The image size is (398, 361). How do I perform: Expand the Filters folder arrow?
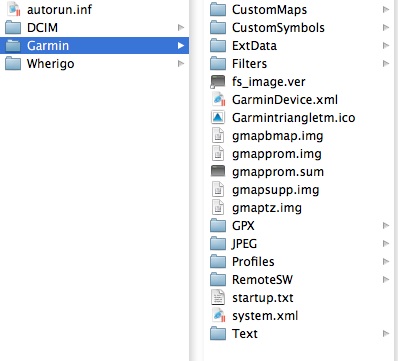coord(386,63)
